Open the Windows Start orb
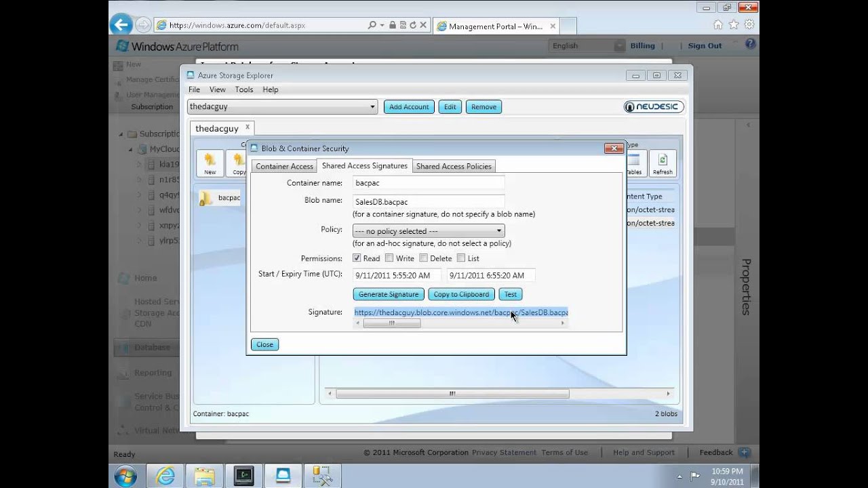The height and width of the screenshot is (488, 868). tap(125, 476)
